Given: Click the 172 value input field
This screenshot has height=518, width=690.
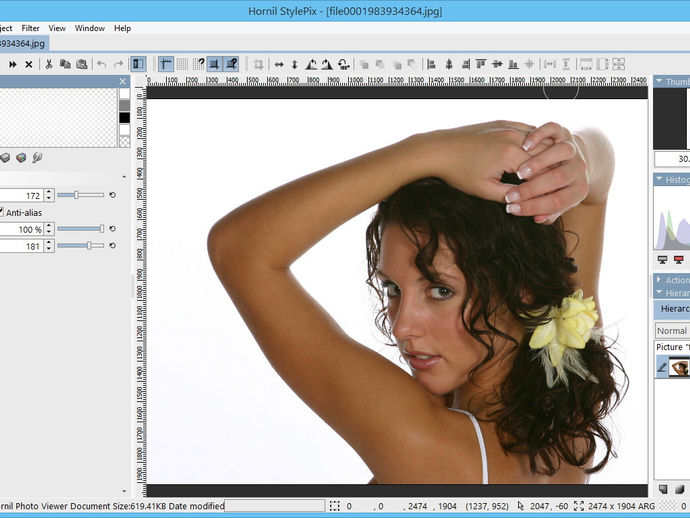Looking at the screenshot, I should 21,195.
